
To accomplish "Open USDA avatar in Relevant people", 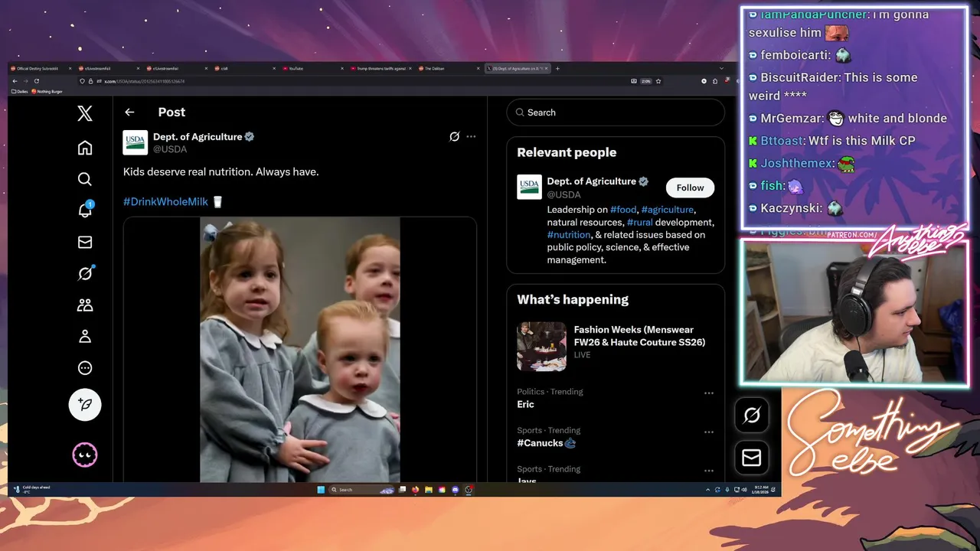I will click(529, 187).
